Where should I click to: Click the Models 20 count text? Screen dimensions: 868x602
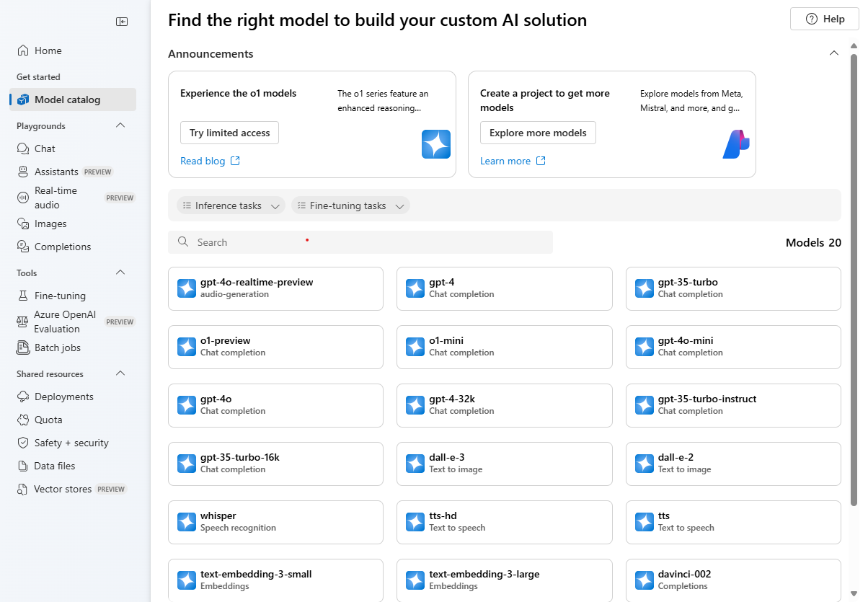813,242
